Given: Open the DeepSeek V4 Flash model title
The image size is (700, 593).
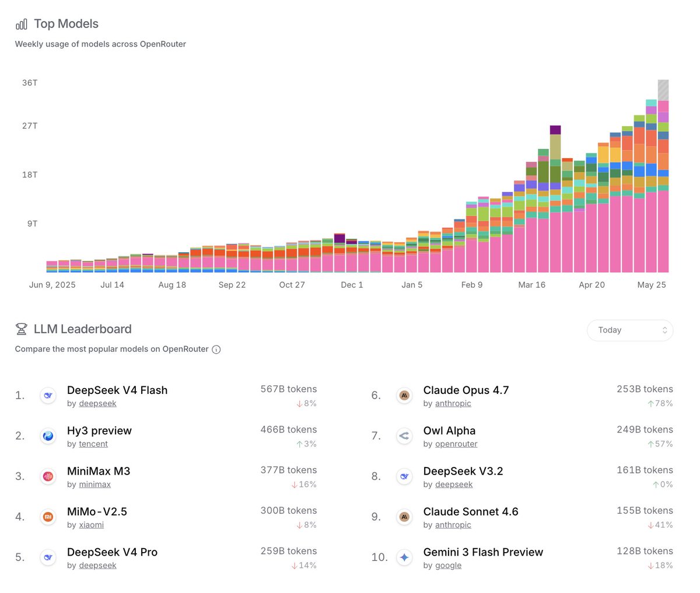Looking at the screenshot, I should [117, 390].
